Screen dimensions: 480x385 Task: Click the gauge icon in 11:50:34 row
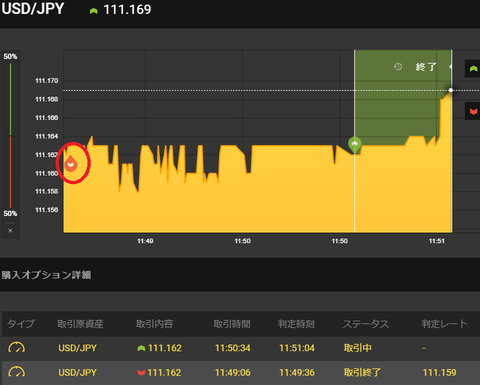[16, 348]
